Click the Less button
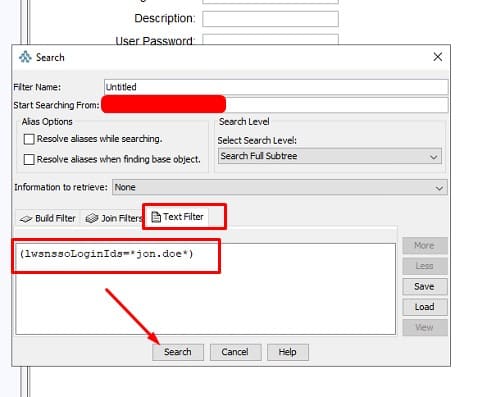This screenshot has width=497, height=397. tap(425, 266)
